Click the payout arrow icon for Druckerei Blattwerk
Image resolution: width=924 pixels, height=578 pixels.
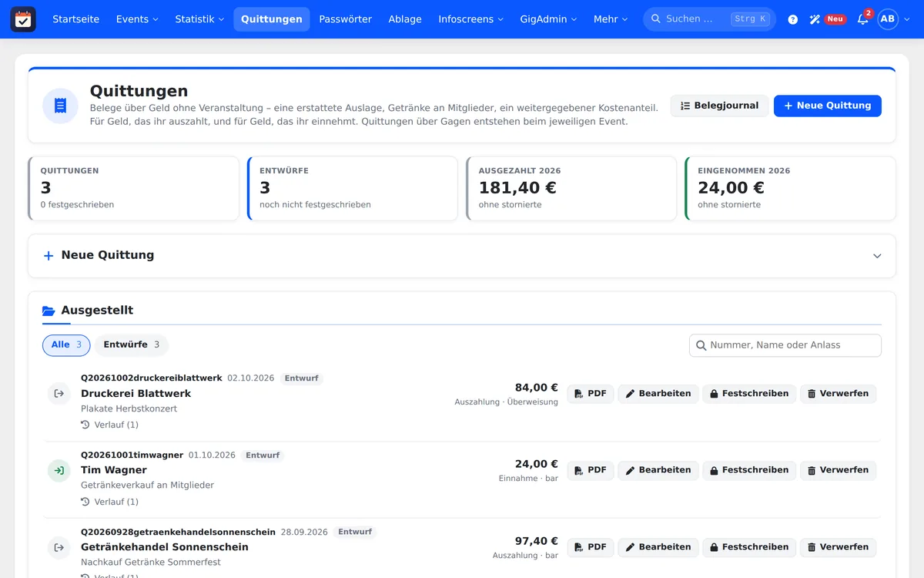59,394
